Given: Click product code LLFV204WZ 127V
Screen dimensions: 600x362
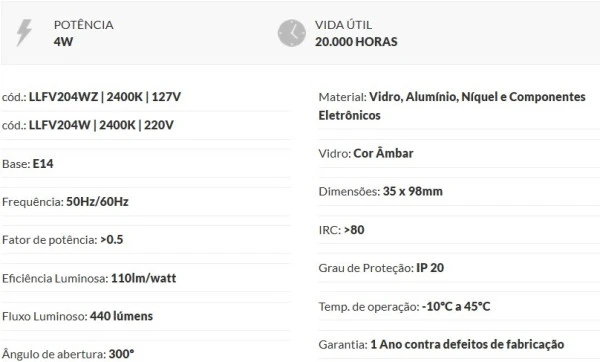Looking at the screenshot, I should click(x=91, y=97).
